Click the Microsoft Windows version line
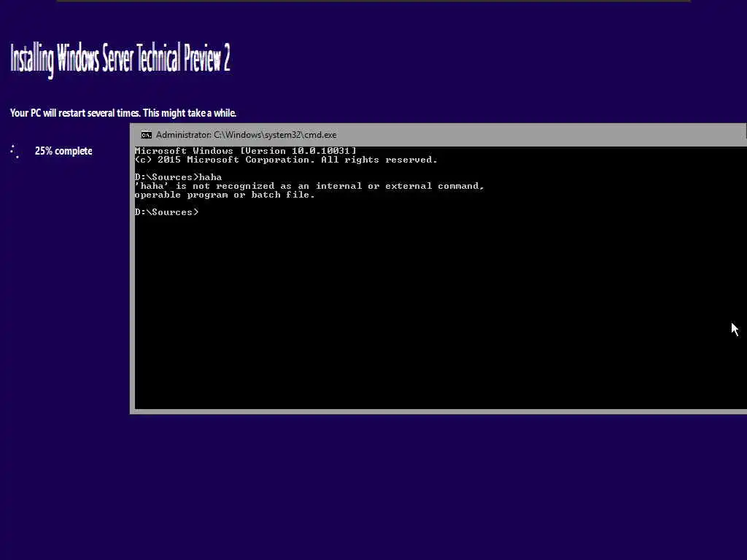This screenshot has width=747, height=560. 245,151
